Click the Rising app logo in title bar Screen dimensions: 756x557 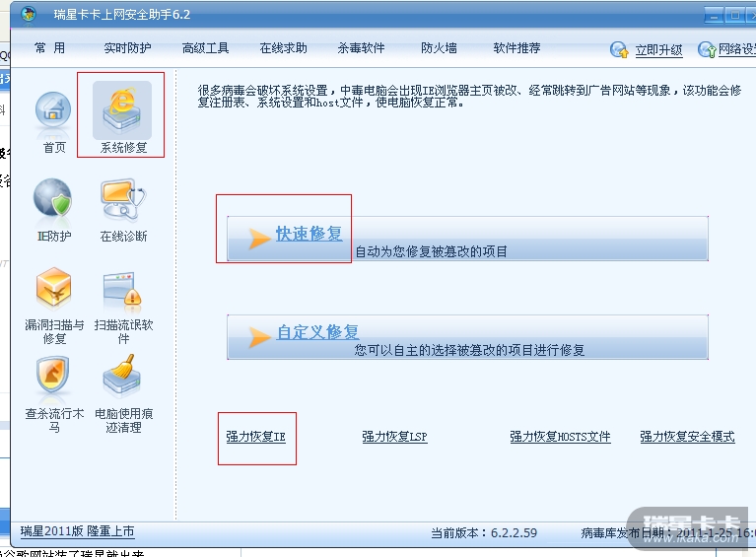click(29, 14)
